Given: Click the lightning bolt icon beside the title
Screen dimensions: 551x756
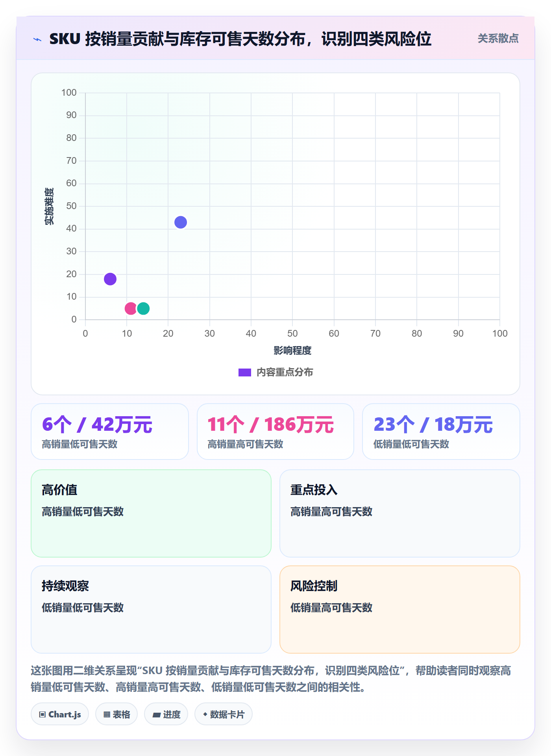Looking at the screenshot, I should (37, 39).
